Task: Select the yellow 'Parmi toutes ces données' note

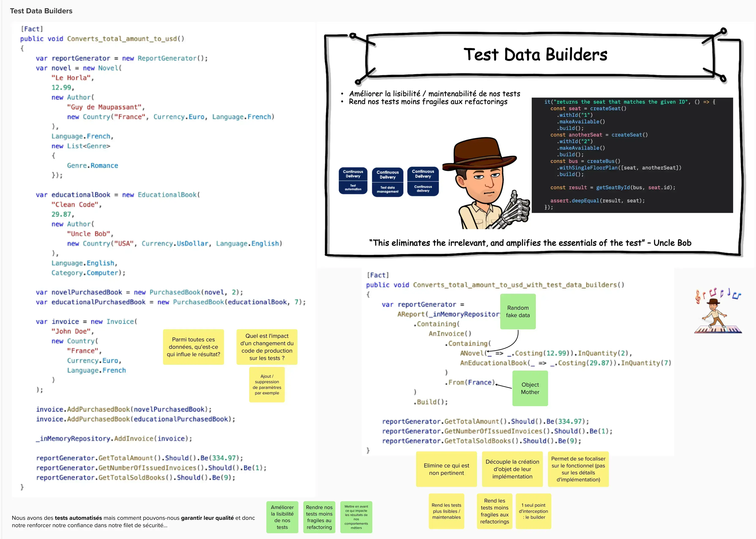Action: tap(193, 347)
